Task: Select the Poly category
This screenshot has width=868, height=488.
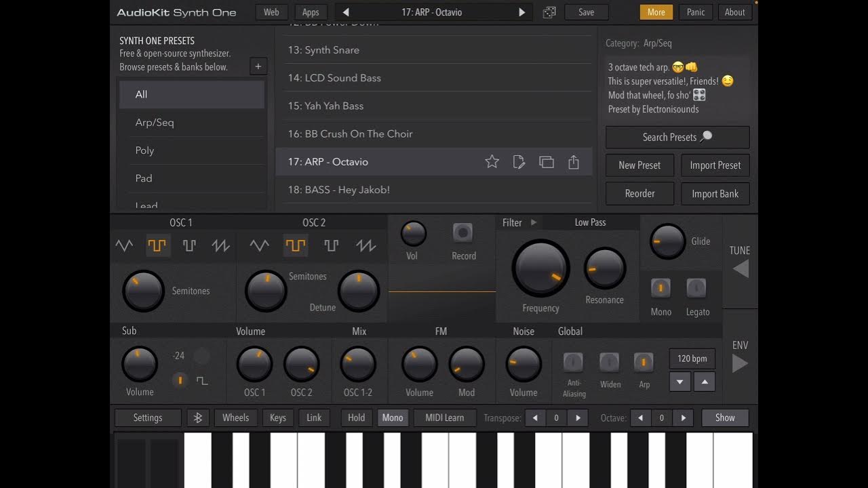Action: click(192, 150)
